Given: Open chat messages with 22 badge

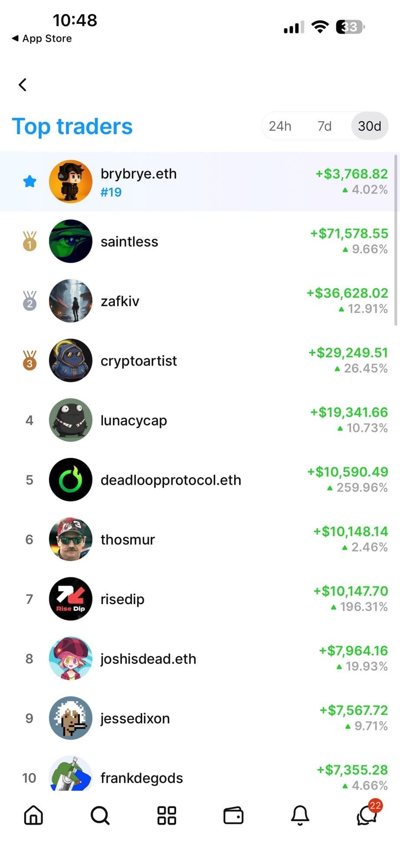Looking at the screenshot, I should pos(367,814).
